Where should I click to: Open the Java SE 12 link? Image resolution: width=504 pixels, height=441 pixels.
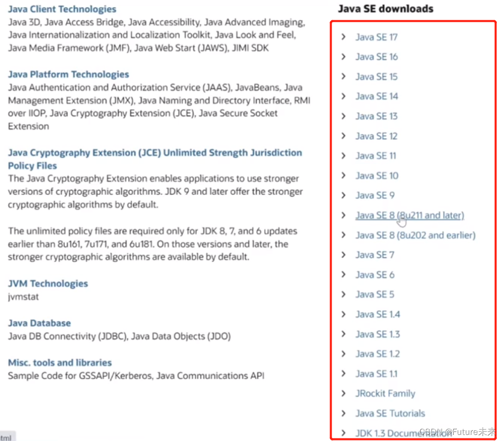coord(376,136)
